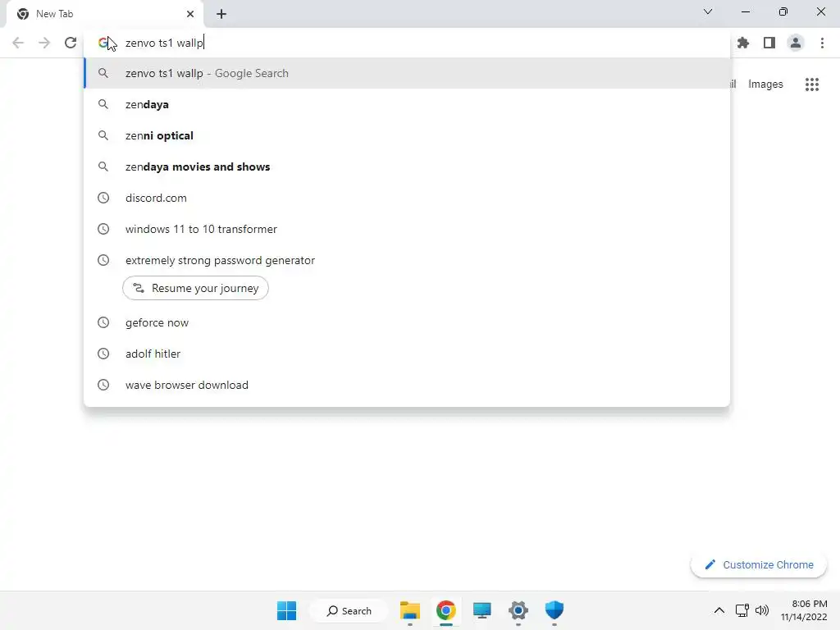
Task: Click the taskbar Search box
Action: click(x=349, y=610)
